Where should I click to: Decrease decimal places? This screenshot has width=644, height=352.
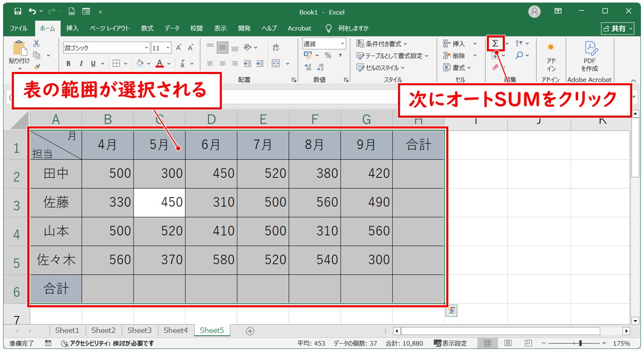click(320, 67)
